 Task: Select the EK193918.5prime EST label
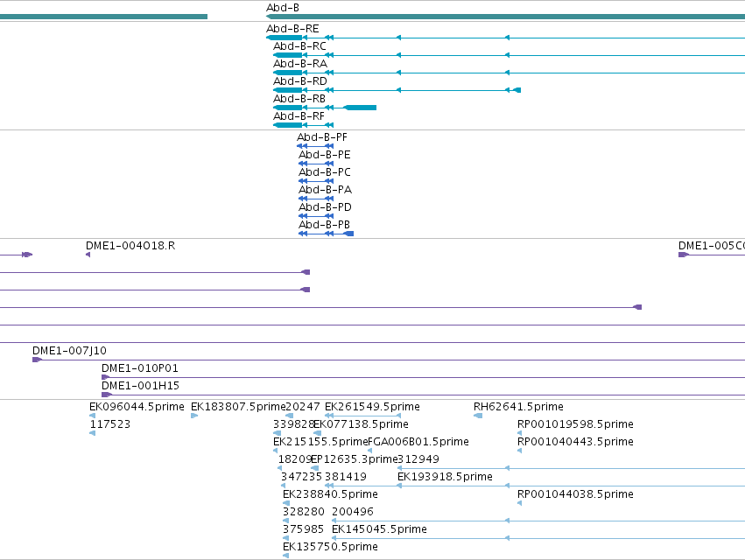[445, 478]
